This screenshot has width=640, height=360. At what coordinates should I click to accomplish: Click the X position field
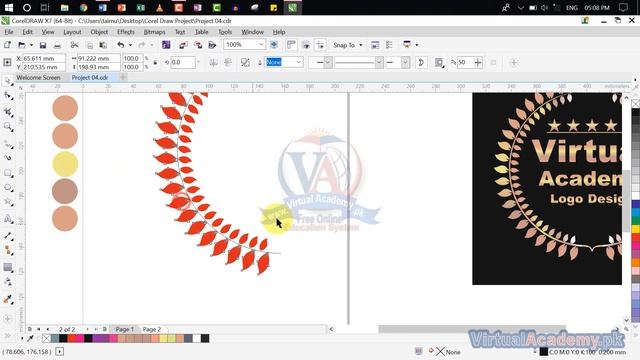[43, 58]
